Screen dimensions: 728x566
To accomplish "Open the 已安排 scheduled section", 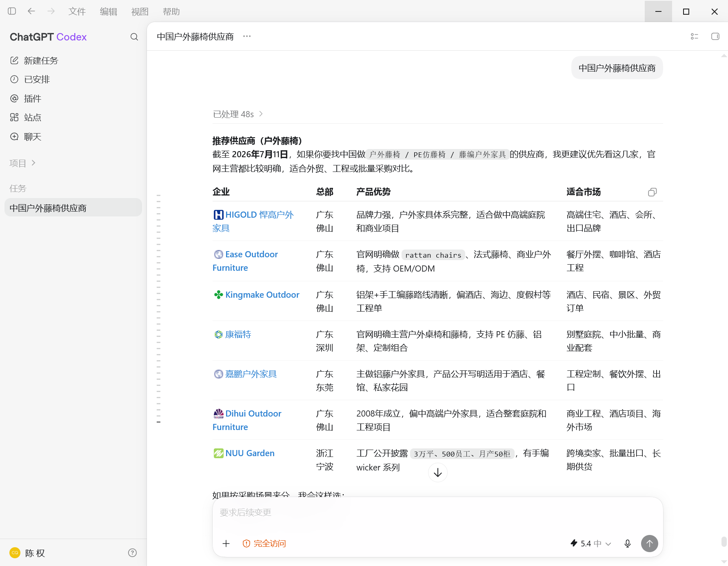I will (73, 79).
